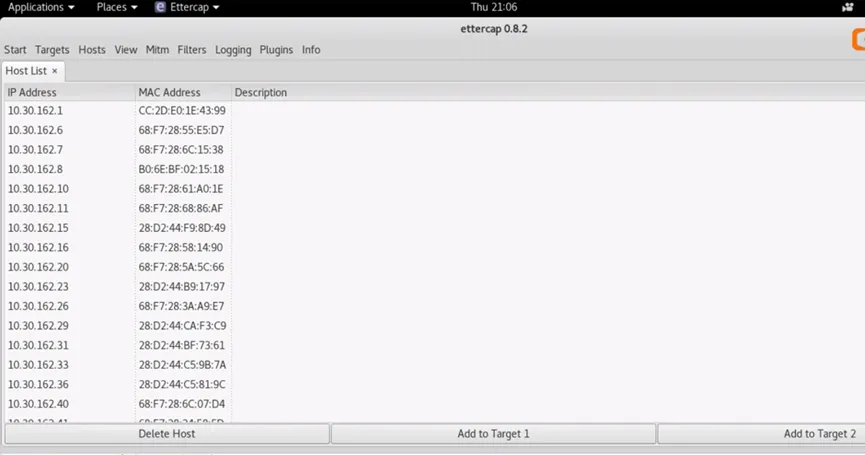Open the Plugins menu

(x=276, y=50)
